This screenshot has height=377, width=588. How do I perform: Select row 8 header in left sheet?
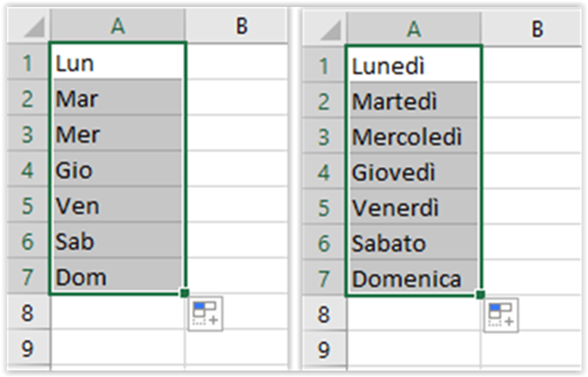point(29,312)
